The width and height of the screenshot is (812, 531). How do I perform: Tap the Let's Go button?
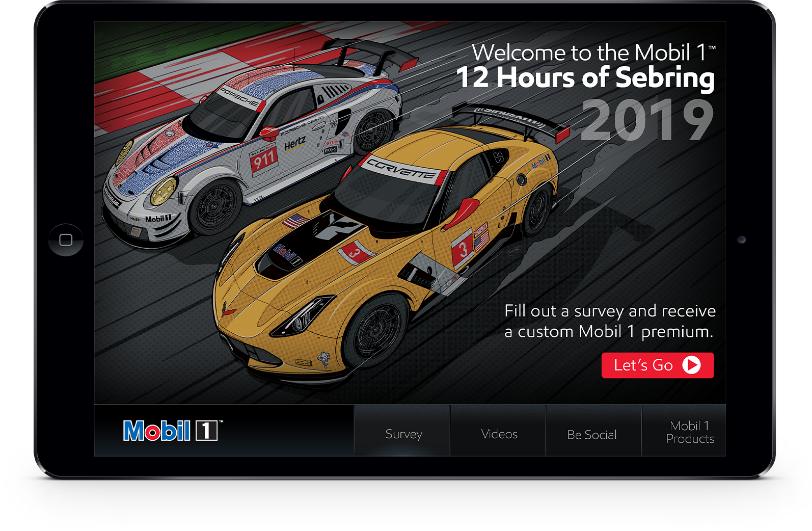tap(657, 365)
